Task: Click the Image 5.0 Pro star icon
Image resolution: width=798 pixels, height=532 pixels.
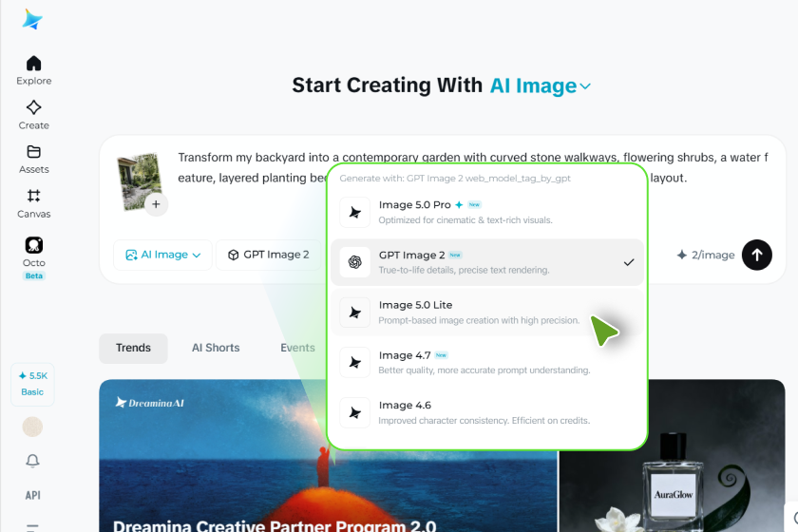Action: 355,212
